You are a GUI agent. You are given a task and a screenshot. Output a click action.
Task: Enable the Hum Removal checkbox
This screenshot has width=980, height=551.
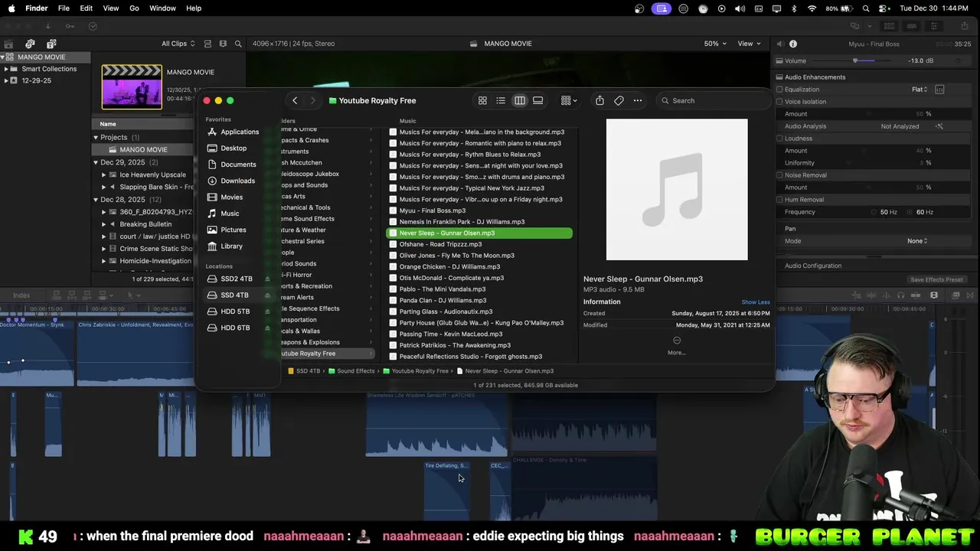pyautogui.click(x=779, y=200)
